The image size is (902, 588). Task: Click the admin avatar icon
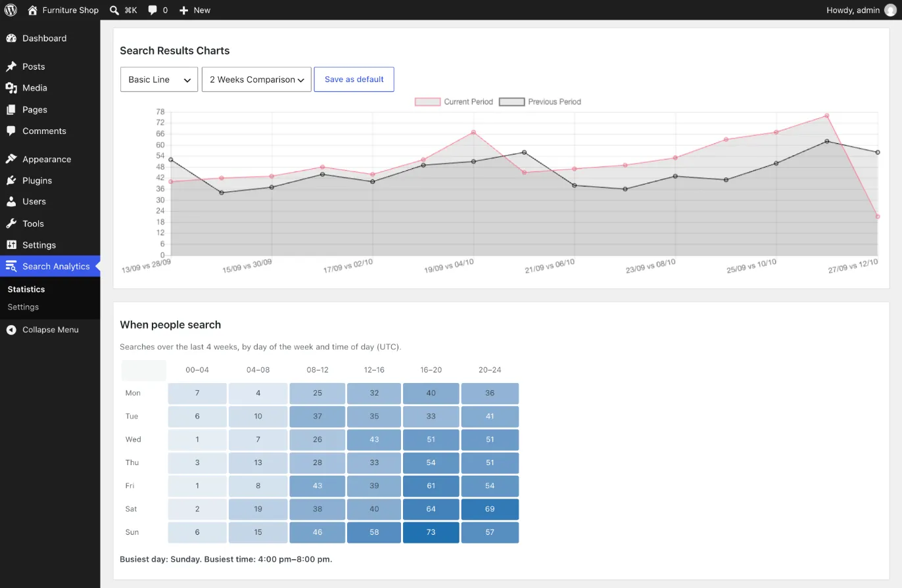coord(890,10)
